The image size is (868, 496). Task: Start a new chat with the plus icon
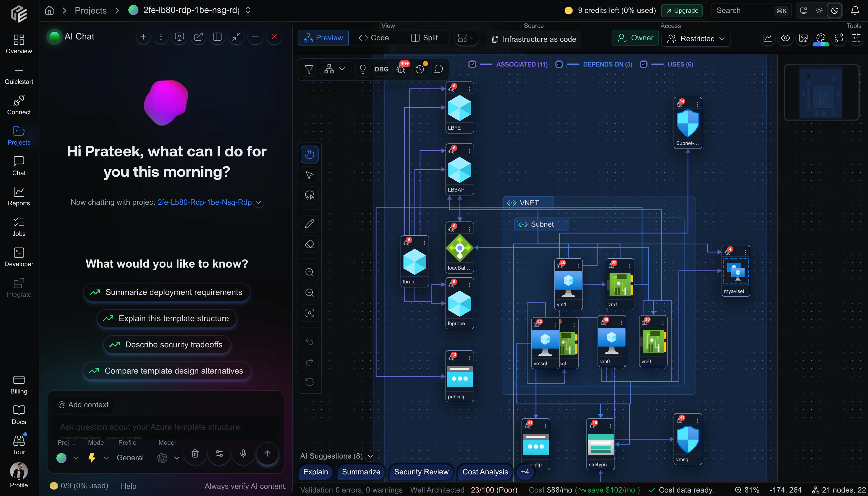143,37
